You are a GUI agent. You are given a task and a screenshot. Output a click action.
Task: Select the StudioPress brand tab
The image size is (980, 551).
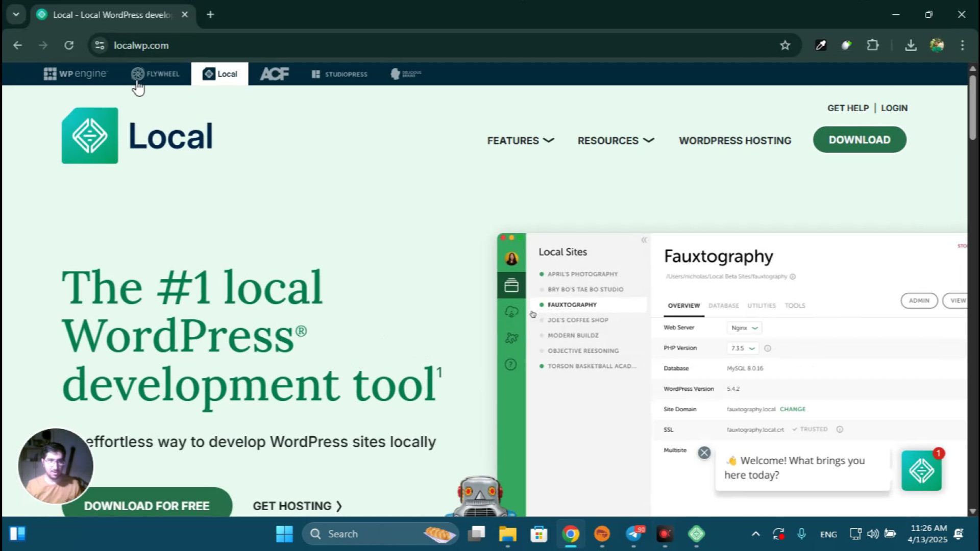(x=339, y=74)
